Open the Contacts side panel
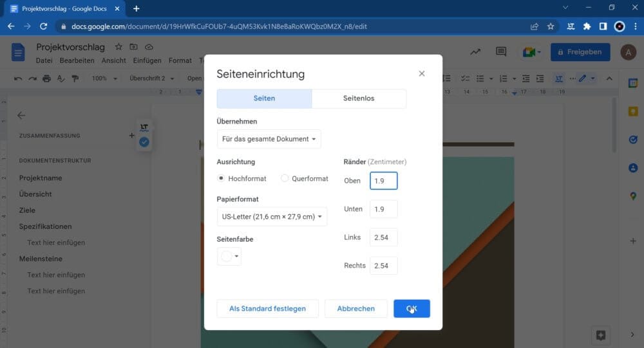The image size is (644, 348). 633,168
